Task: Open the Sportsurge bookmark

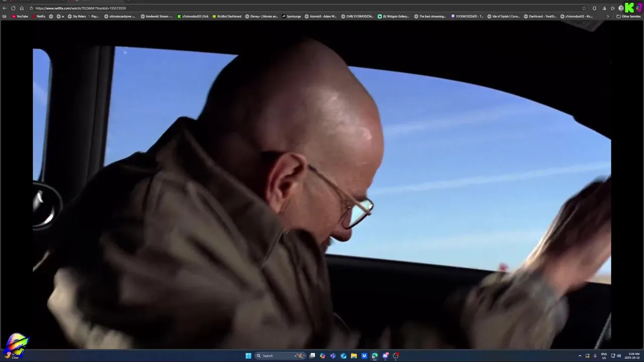Action: (x=291, y=16)
